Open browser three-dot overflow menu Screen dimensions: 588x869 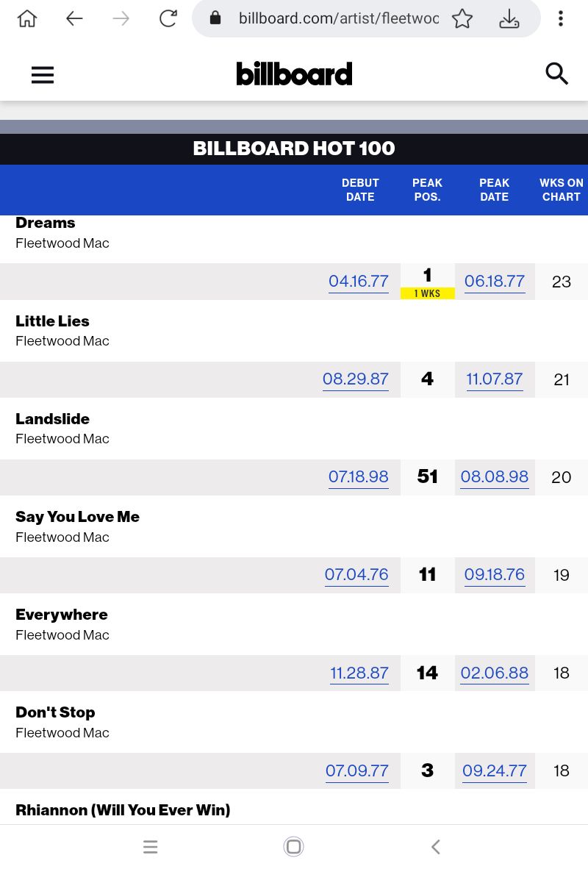coord(561,18)
